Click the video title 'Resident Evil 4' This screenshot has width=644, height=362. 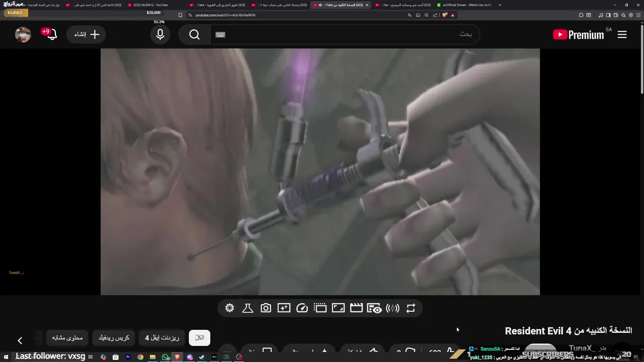click(569, 331)
